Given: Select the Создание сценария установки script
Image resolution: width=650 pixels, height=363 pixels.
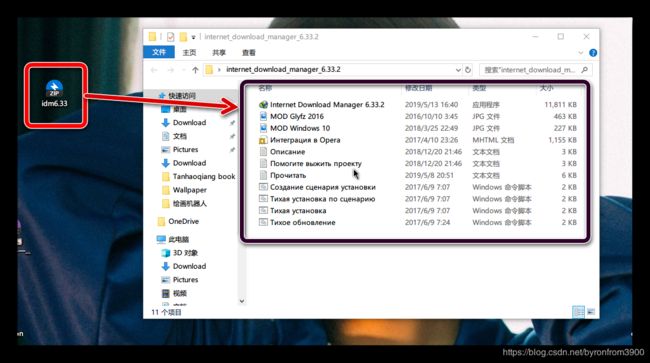Looking at the screenshot, I should point(323,187).
